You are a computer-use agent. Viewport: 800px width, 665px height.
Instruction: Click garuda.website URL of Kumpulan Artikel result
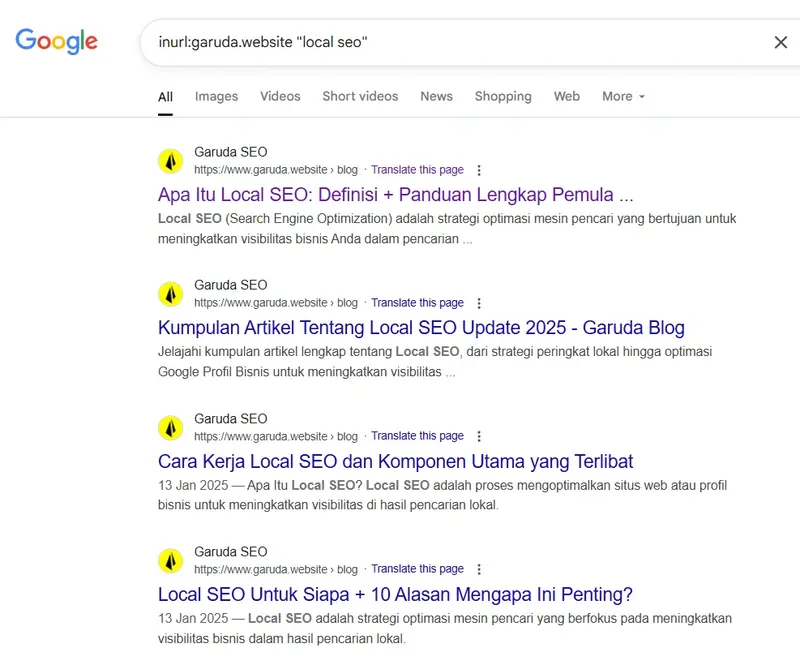point(276,303)
